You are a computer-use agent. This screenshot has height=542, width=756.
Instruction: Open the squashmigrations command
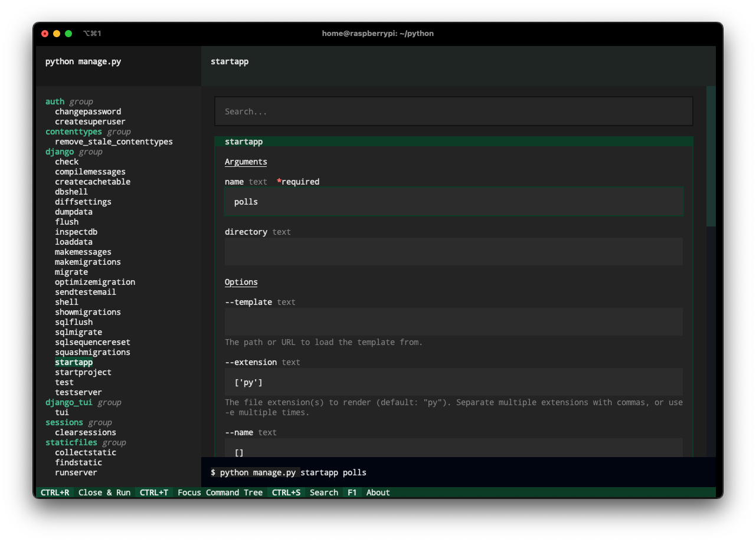point(93,352)
